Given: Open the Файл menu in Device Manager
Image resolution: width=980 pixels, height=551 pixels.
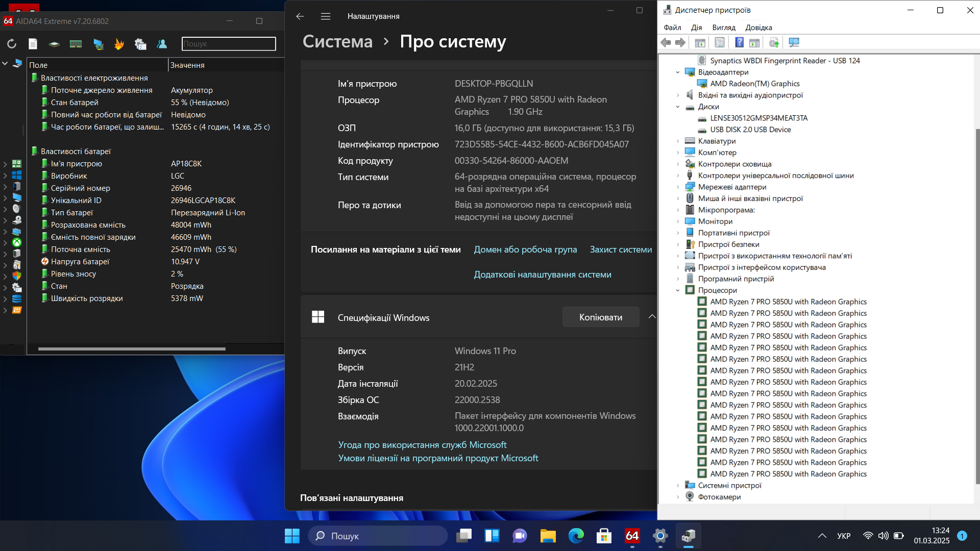Looking at the screenshot, I should (672, 28).
